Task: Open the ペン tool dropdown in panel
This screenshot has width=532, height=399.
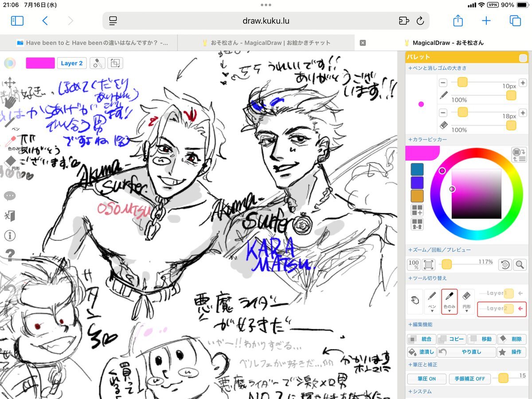Action: (x=432, y=301)
